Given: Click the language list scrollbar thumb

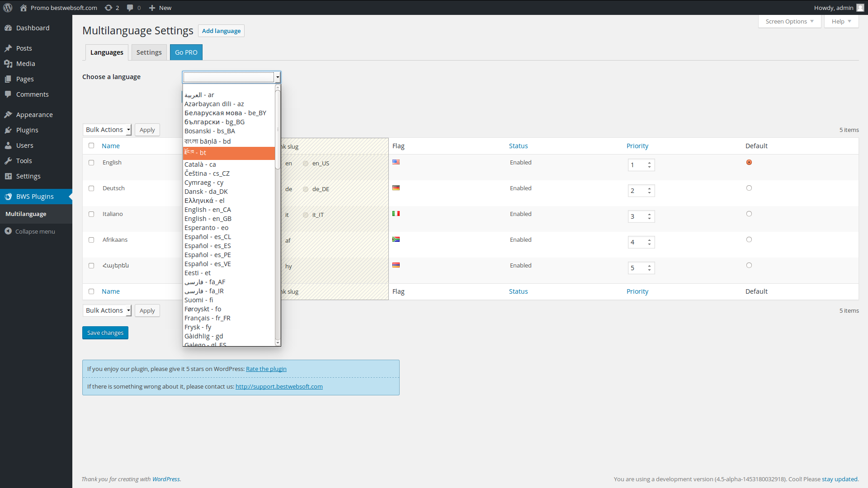Looking at the screenshot, I should [x=278, y=130].
